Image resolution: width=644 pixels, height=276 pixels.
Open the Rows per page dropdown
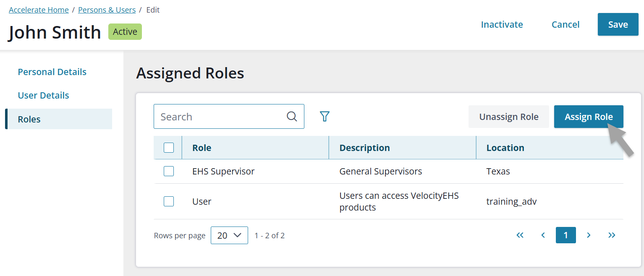(x=229, y=235)
